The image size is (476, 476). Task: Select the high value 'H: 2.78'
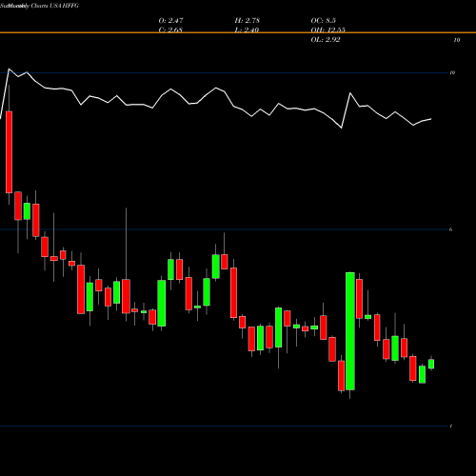(x=248, y=21)
